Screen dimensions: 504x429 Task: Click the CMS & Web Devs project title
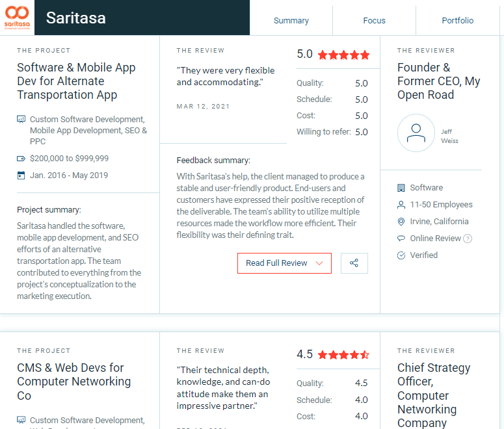[x=74, y=382]
